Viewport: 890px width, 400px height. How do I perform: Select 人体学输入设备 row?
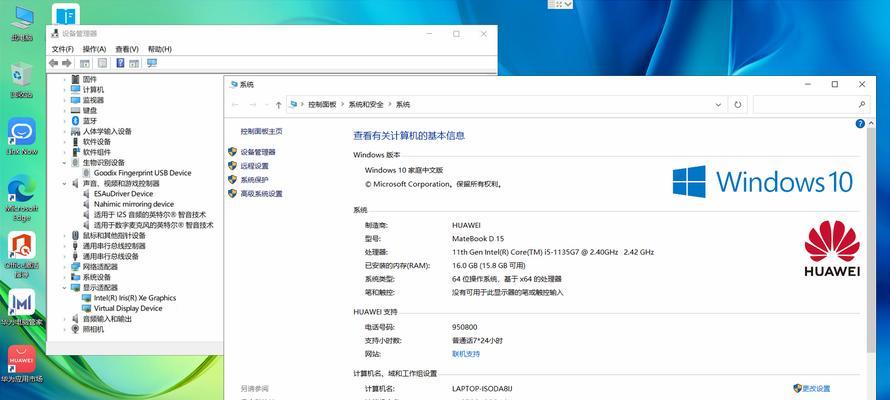point(107,131)
